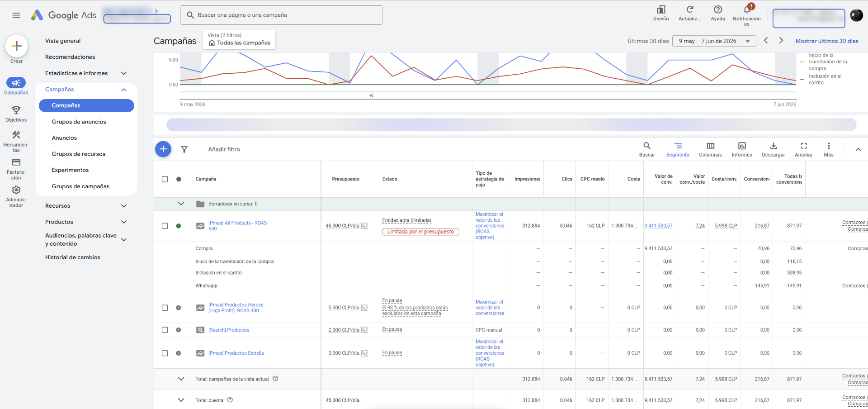Click Añadir filtro
Viewport: 868px width, 409px height.
pyautogui.click(x=224, y=149)
